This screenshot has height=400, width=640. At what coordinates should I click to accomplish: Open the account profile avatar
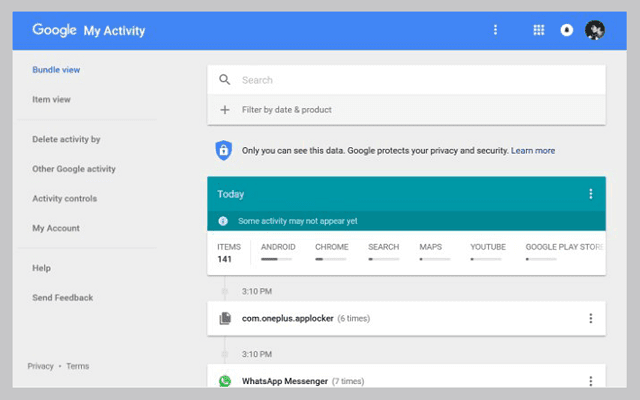594,30
